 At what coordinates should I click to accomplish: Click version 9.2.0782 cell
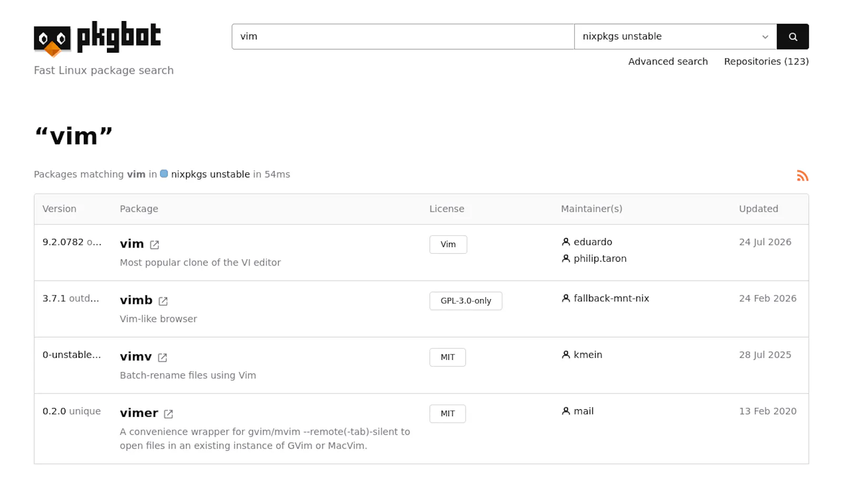click(72, 242)
